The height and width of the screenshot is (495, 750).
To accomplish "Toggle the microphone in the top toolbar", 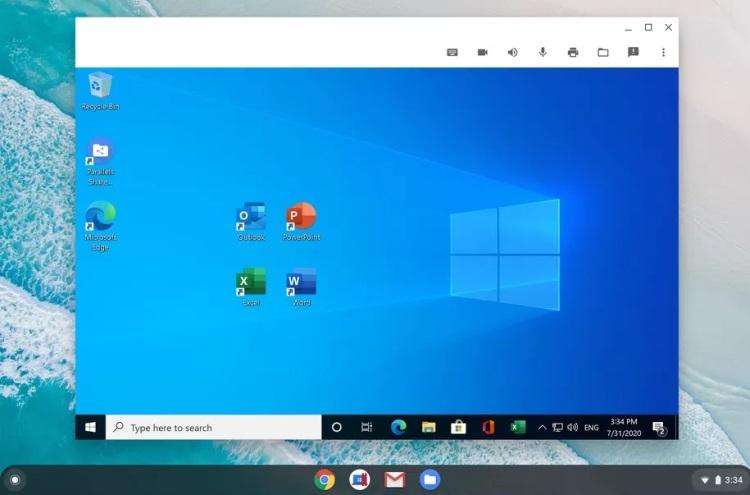I will pyautogui.click(x=542, y=52).
